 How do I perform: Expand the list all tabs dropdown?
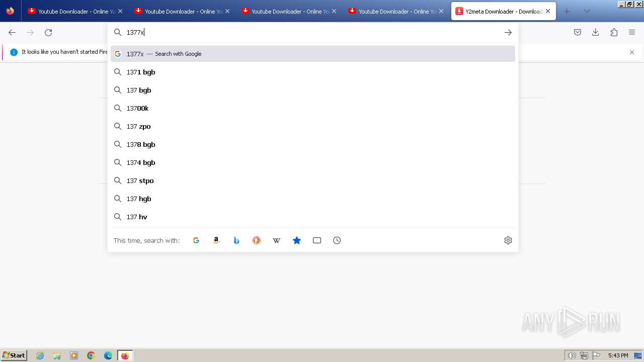pyautogui.click(x=587, y=11)
